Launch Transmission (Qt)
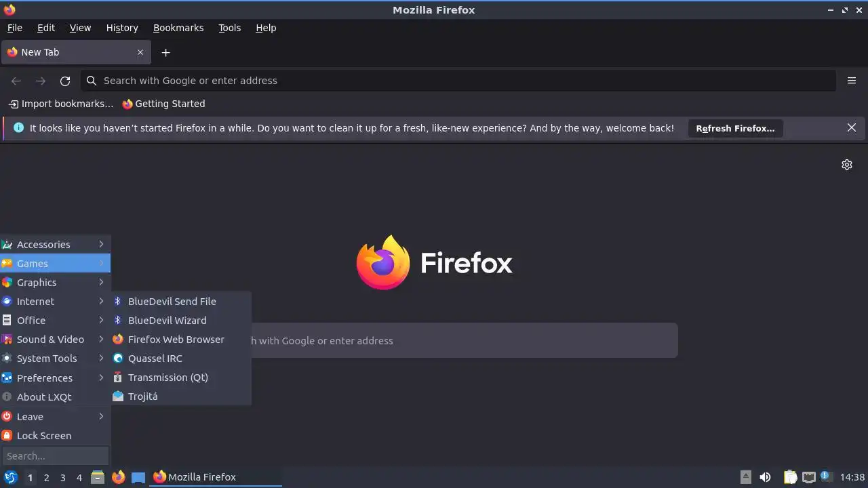 tap(181, 378)
